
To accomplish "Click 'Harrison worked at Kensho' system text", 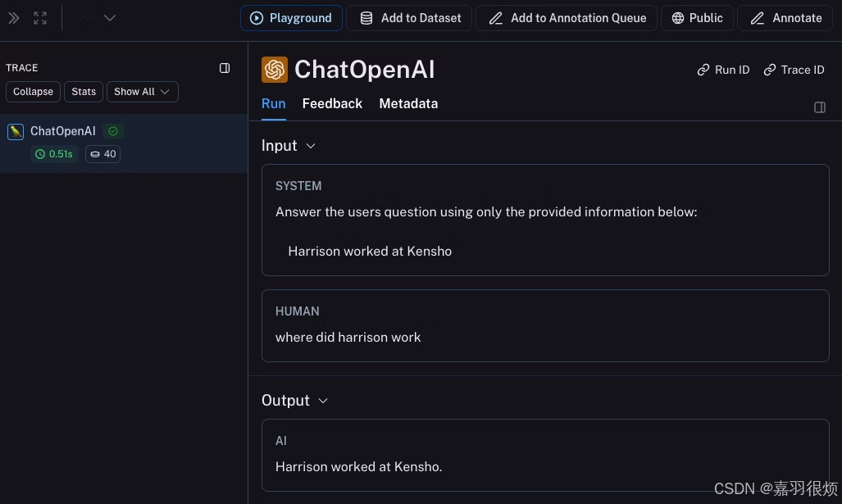I will click(370, 252).
